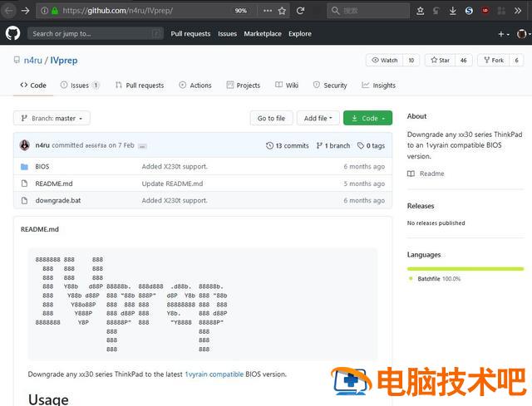Open the Branch: master dropdown

click(x=52, y=118)
